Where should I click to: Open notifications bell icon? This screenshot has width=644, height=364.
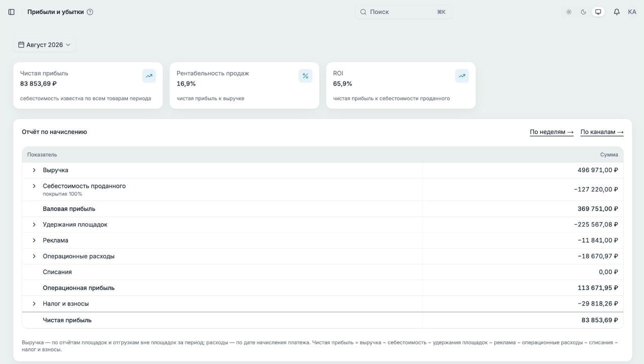point(616,12)
